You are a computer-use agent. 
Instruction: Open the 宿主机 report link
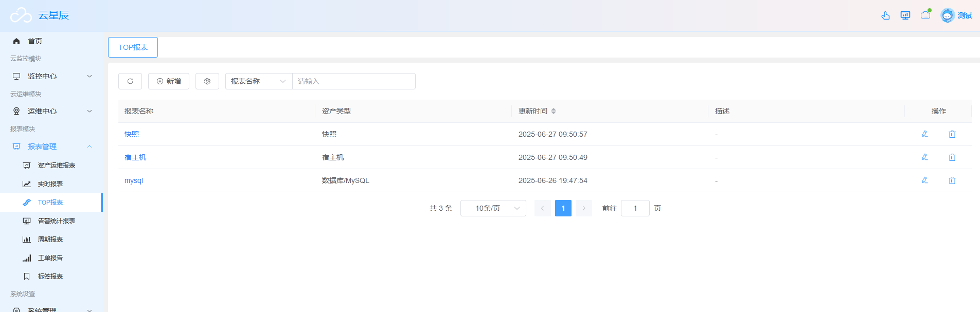[x=135, y=157]
